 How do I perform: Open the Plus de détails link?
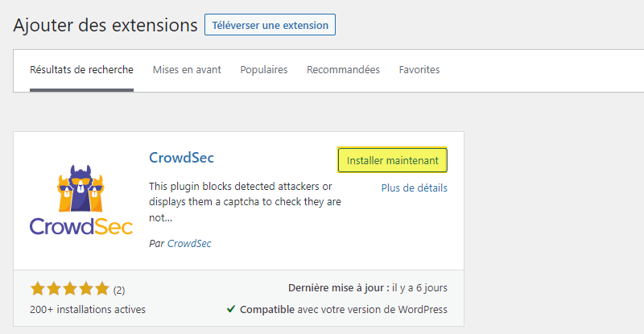pyautogui.click(x=414, y=188)
